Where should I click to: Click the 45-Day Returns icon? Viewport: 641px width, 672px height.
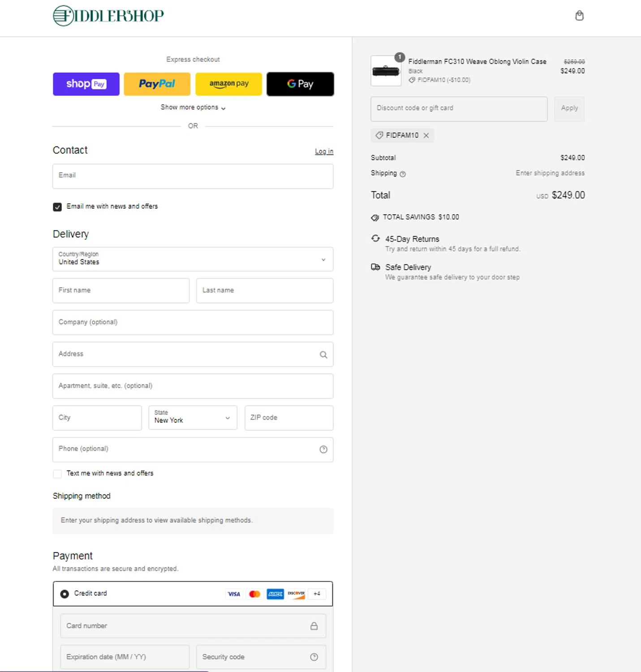point(375,238)
